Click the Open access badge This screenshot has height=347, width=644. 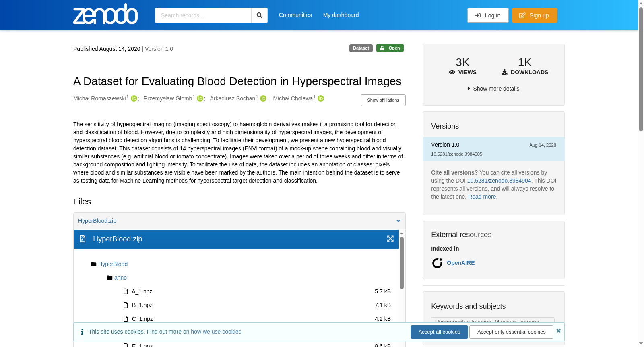tap(390, 48)
